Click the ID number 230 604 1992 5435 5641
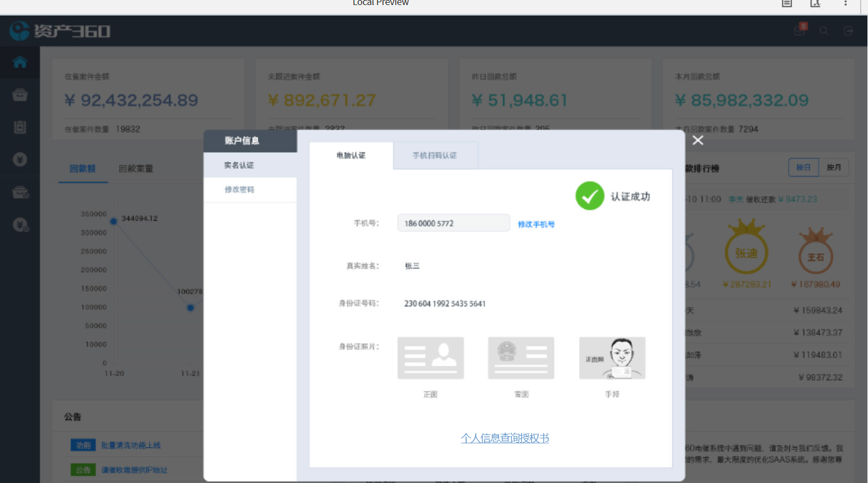 click(445, 304)
